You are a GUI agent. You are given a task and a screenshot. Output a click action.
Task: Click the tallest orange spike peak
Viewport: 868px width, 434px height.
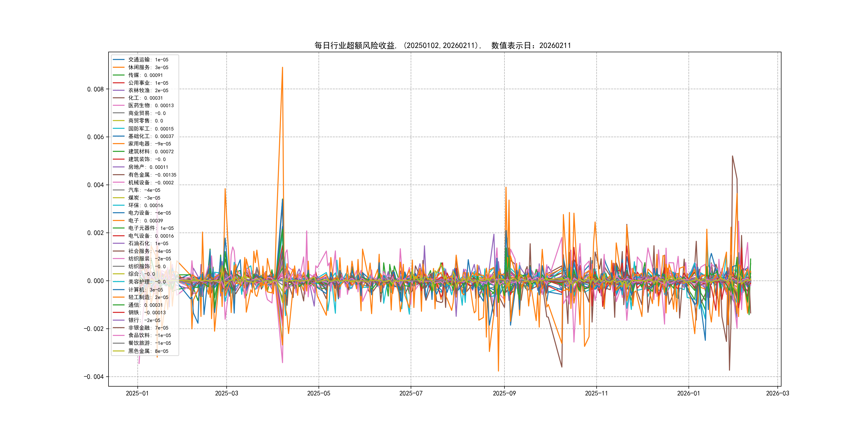point(282,68)
